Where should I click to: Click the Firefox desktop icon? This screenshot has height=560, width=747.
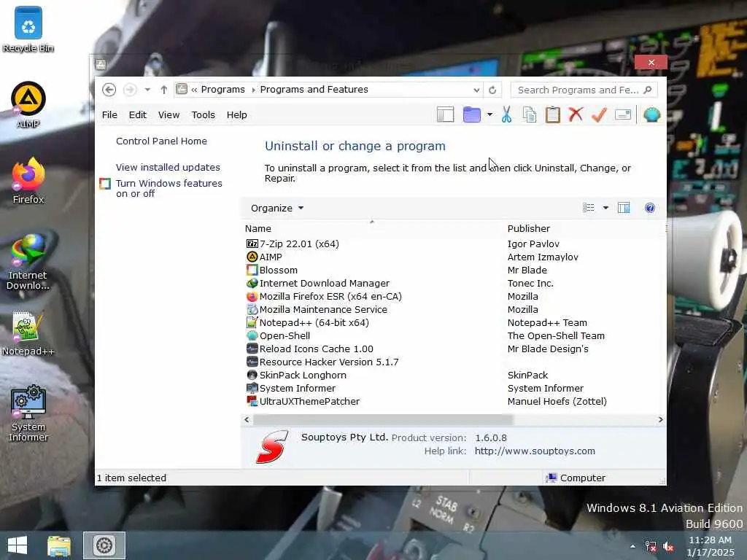28,181
